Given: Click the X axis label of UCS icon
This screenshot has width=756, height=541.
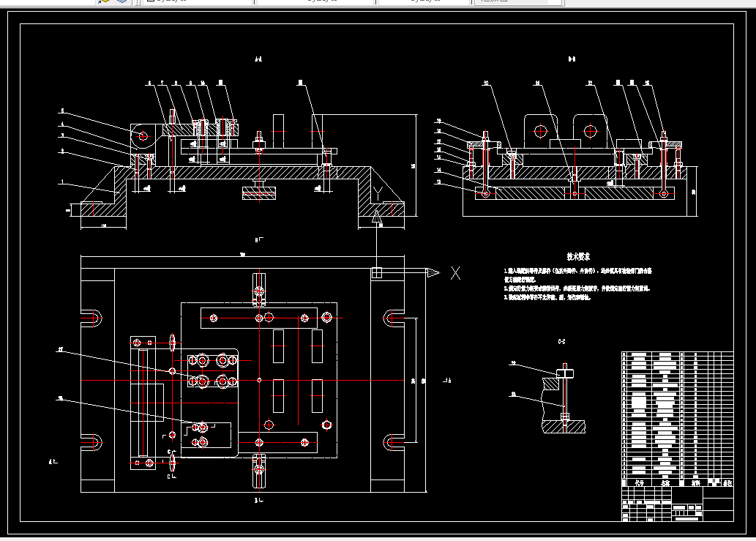Looking at the screenshot, I should [x=455, y=273].
